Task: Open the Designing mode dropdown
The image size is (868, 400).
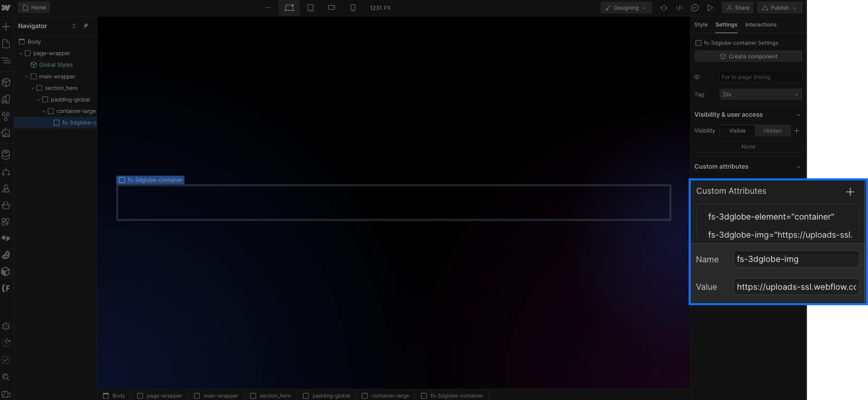Action: [x=626, y=8]
